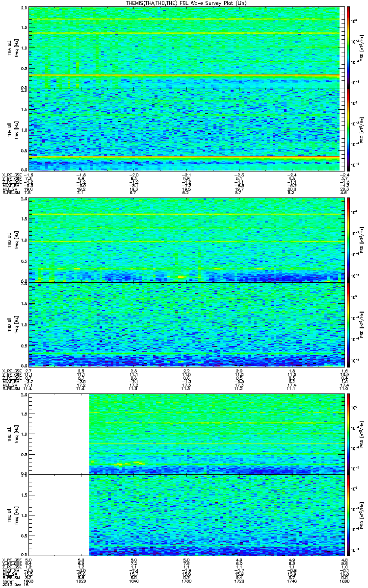
Task: Click the 1640 time tick label
Action: 133,581
